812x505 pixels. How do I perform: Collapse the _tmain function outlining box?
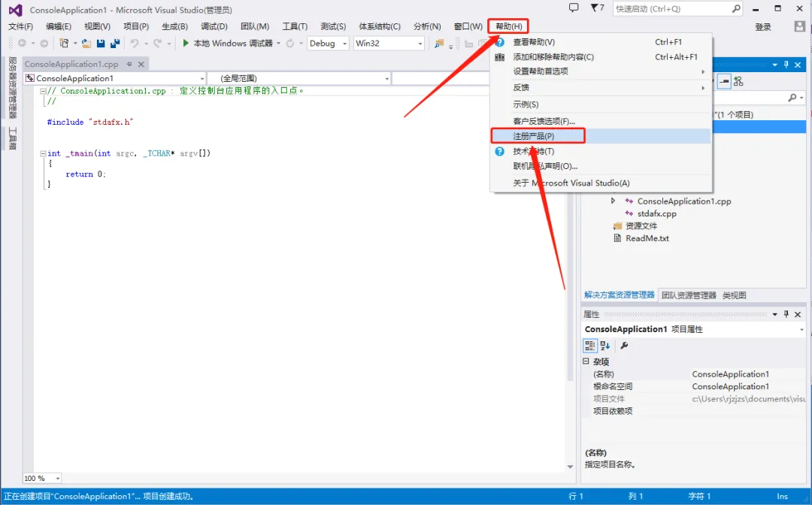(43, 153)
